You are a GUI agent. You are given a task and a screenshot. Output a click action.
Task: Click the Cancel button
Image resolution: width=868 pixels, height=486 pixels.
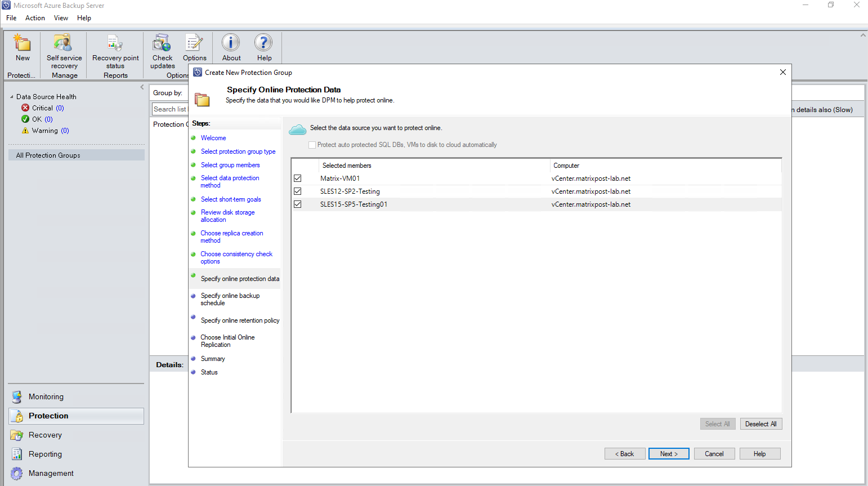pyautogui.click(x=714, y=454)
